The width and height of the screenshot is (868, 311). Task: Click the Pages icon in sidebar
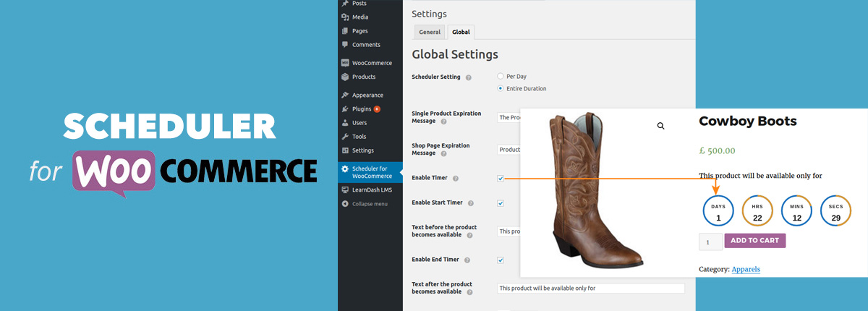pyautogui.click(x=345, y=30)
